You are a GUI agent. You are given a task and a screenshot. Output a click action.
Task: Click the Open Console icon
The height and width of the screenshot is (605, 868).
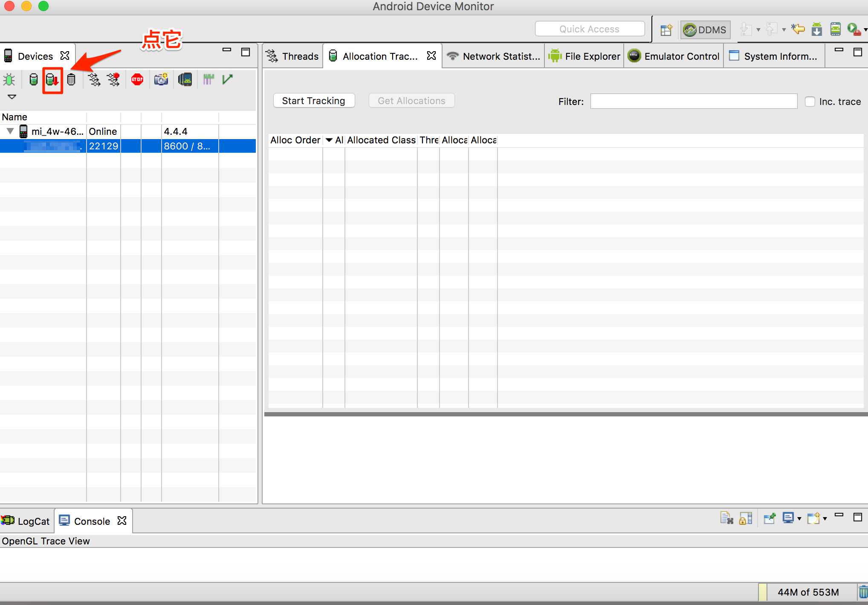pyautogui.click(x=814, y=518)
